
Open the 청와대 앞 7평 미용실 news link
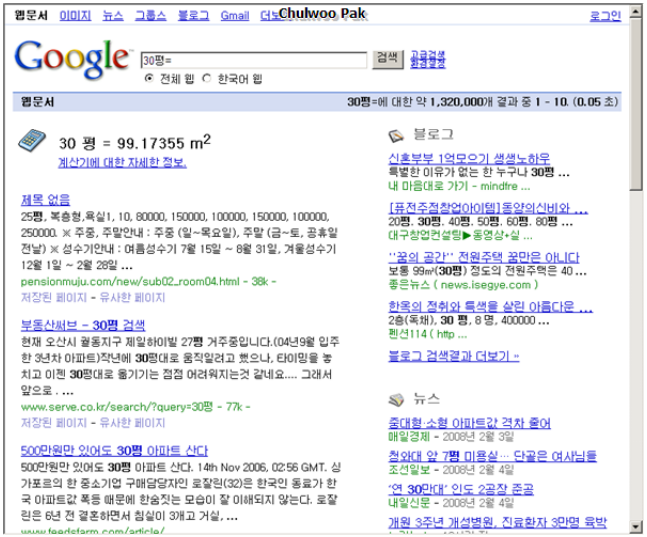pyautogui.click(x=493, y=456)
